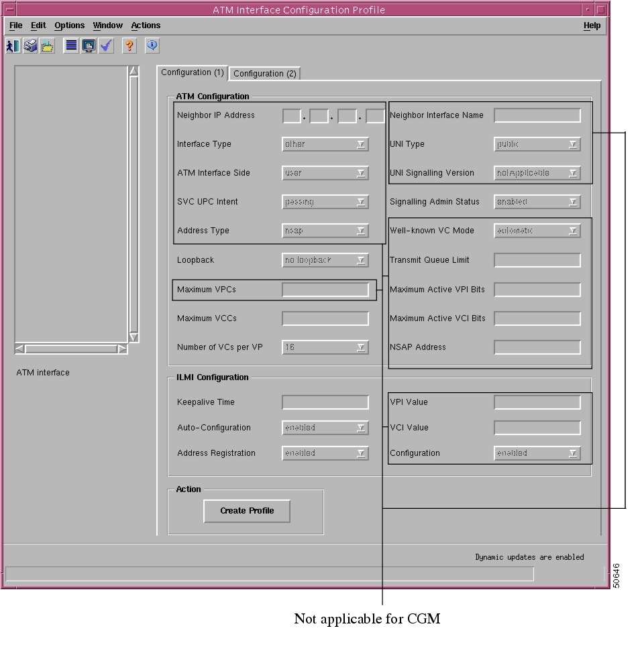Click the Keepalive Time input field

pos(325,402)
